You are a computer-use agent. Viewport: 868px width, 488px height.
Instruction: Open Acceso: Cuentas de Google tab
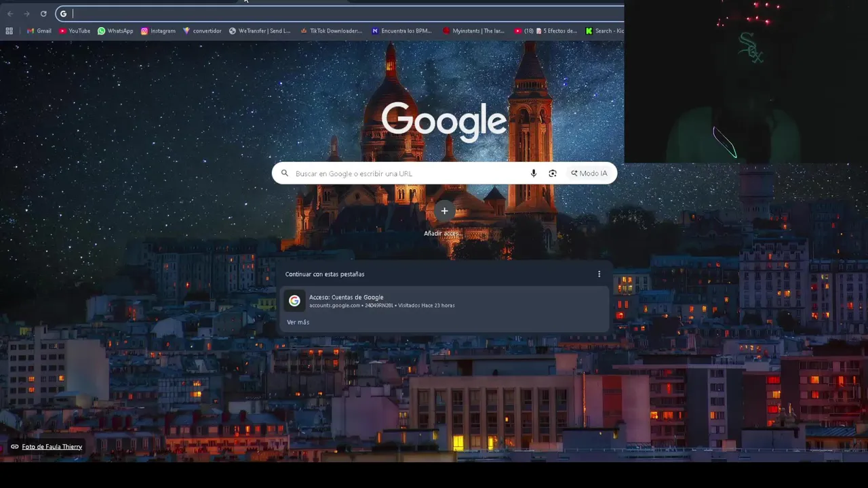click(x=444, y=300)
